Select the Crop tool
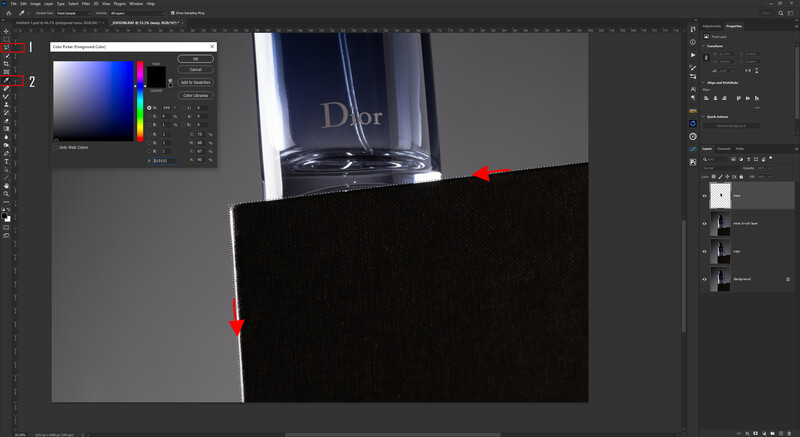 click(6, 64)
